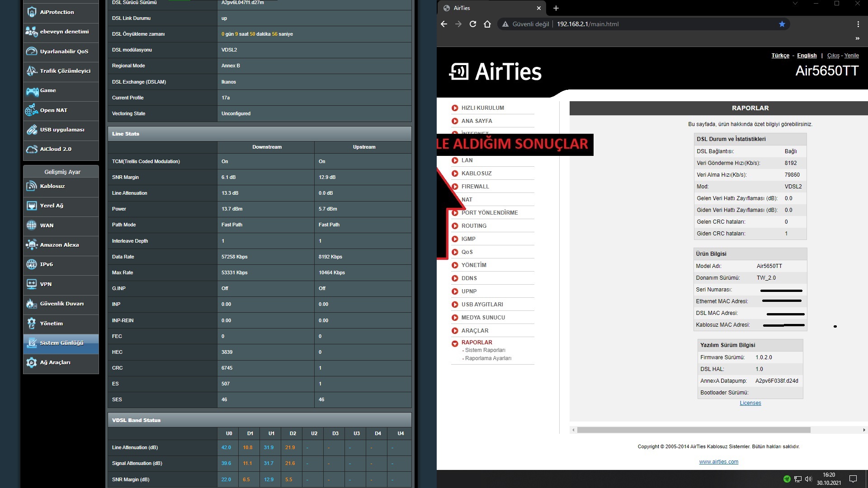Open Amazon Alexa icon
Image resolution: width=868 pixels, height=488 pixels.
(x=32, y=245)
